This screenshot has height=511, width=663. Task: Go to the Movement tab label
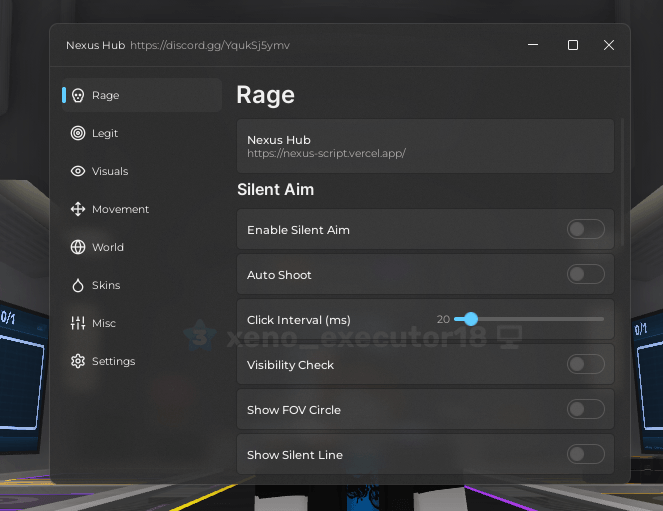121,209
